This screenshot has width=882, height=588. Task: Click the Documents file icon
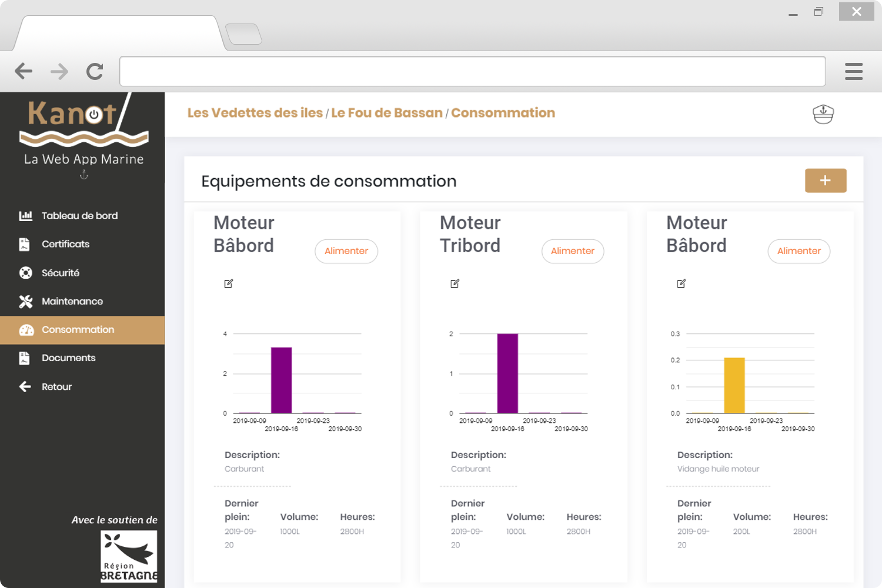tap(24, 358)
